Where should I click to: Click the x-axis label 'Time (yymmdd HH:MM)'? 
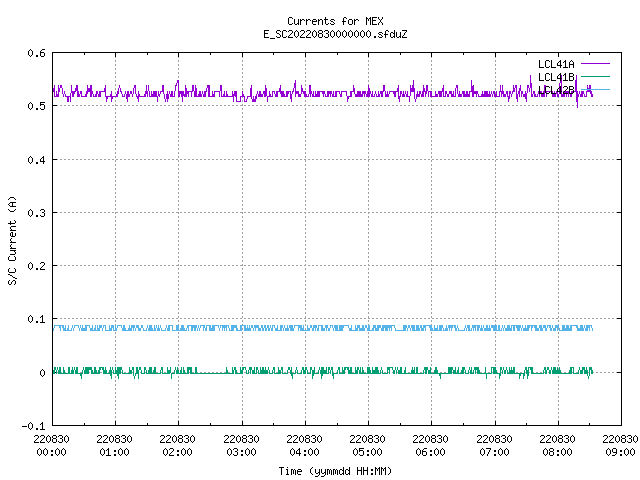pos(335,471)
